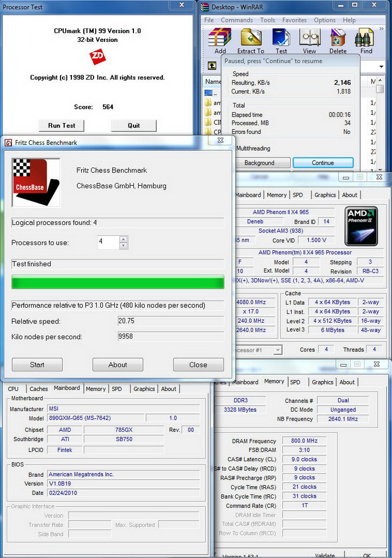Open the processor selection dropdown in CPU-Z
392x558 pixels.
tap(278, 350)
